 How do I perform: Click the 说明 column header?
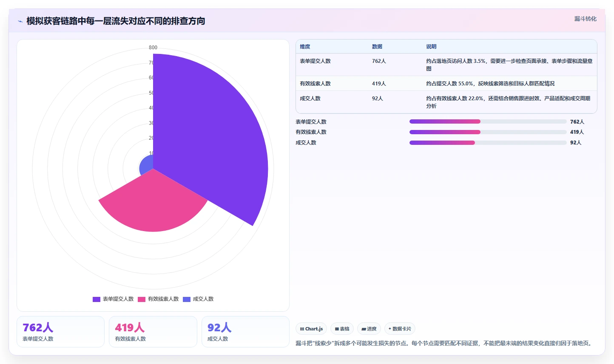[431, 47]
